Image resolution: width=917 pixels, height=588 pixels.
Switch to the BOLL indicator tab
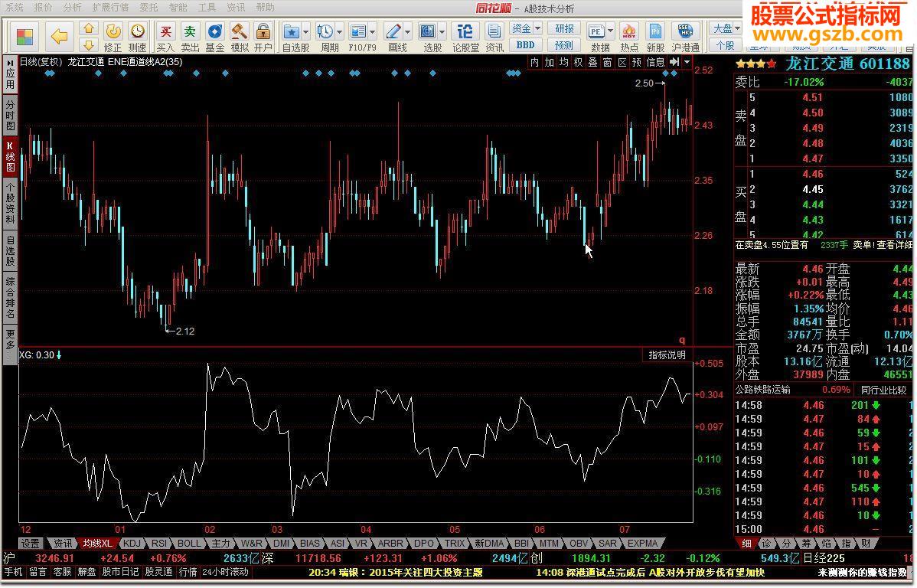coord(189,544)
